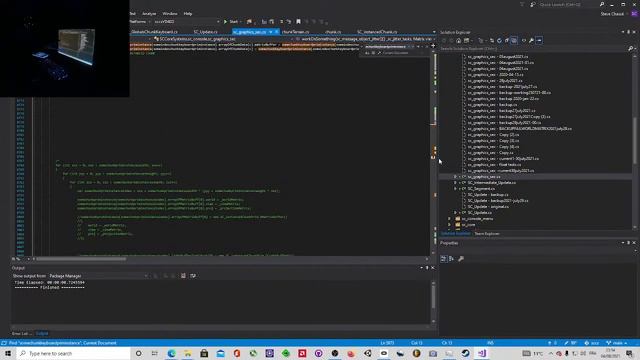Click the 3D render video overlay thumbnail
640x360 pixels.
tap(64, 48)
